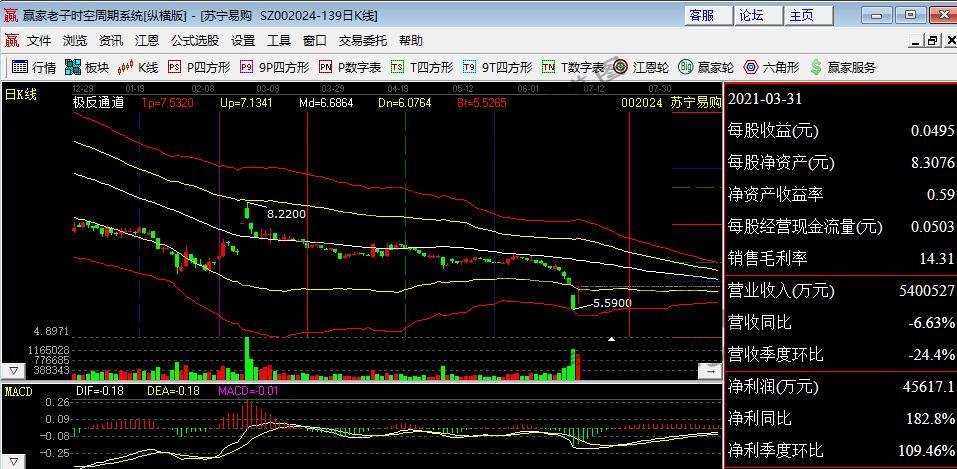
Task: Open the P数字表 tool
Action: pos(350,67)
